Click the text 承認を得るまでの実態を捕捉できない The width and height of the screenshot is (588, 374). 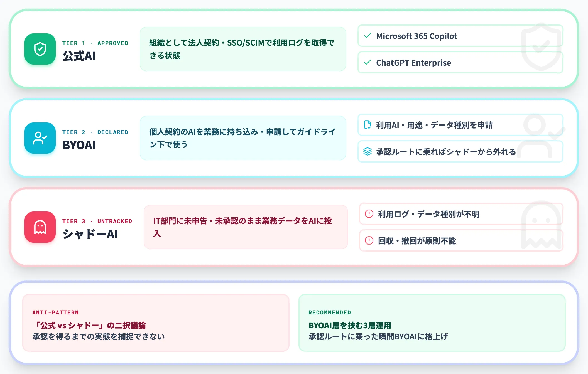99,337
